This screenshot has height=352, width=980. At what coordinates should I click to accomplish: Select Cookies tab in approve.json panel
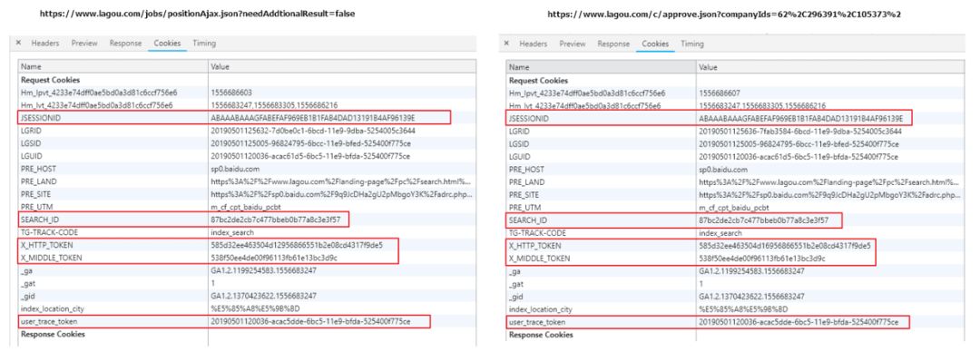pos(655,44)
